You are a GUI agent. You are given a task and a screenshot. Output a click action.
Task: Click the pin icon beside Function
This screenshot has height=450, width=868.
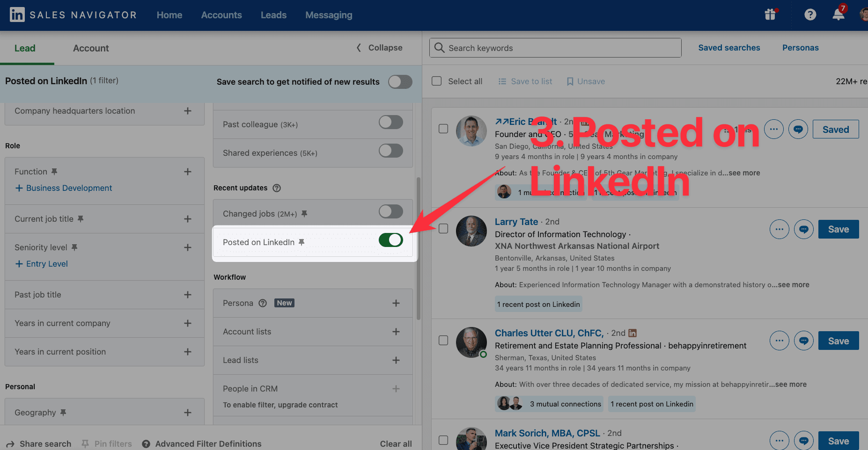click(x=54, y=172)
